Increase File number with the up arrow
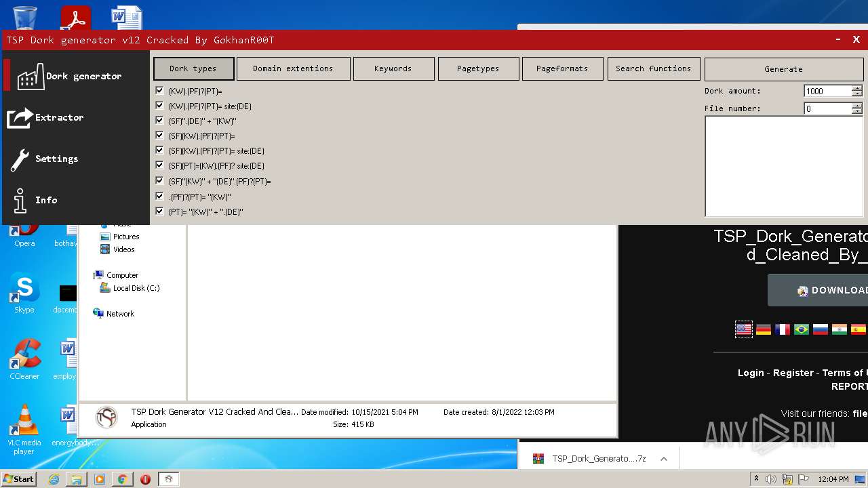 pos(857,106)
